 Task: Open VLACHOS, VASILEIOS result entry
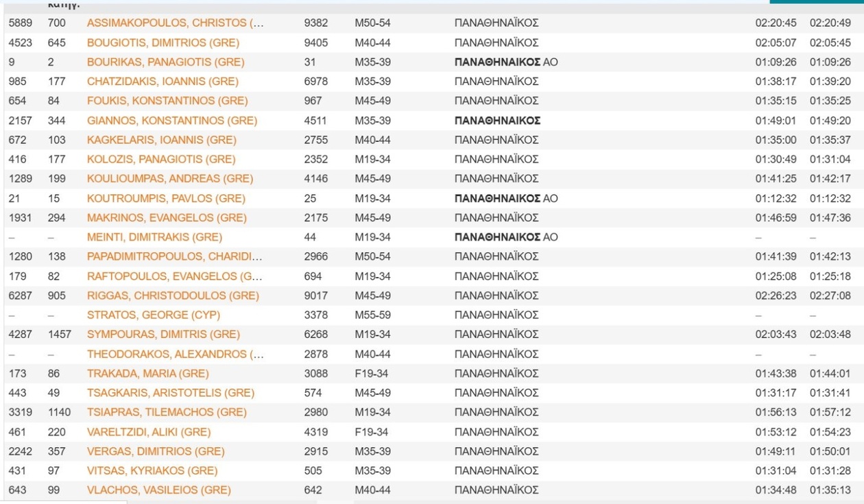pyautogui.click(x=158, y=490)
